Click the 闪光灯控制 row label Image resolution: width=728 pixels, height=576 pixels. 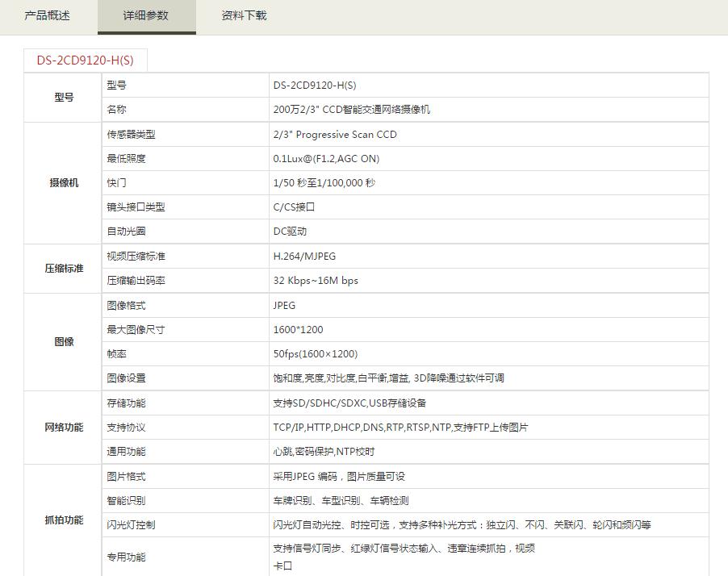click(x=131, y=525)
